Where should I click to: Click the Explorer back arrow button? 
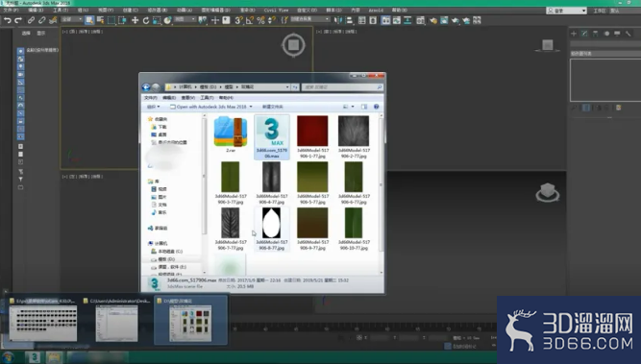(x=146, y=87)
